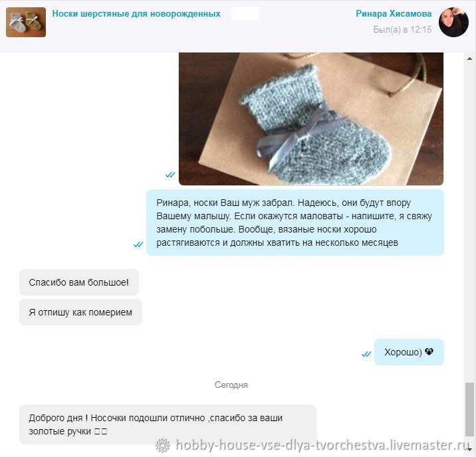Click the scrollbar down arrow
The image size is (476, 457).
[x=469, y=449]
